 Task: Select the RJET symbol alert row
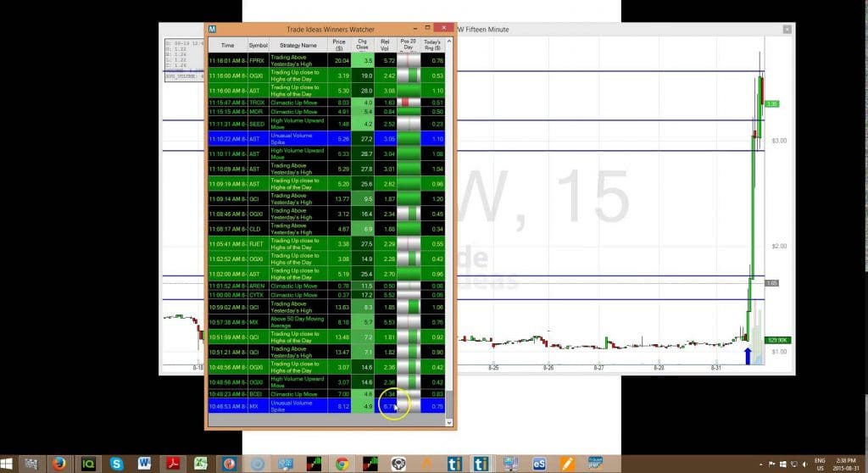326,243
